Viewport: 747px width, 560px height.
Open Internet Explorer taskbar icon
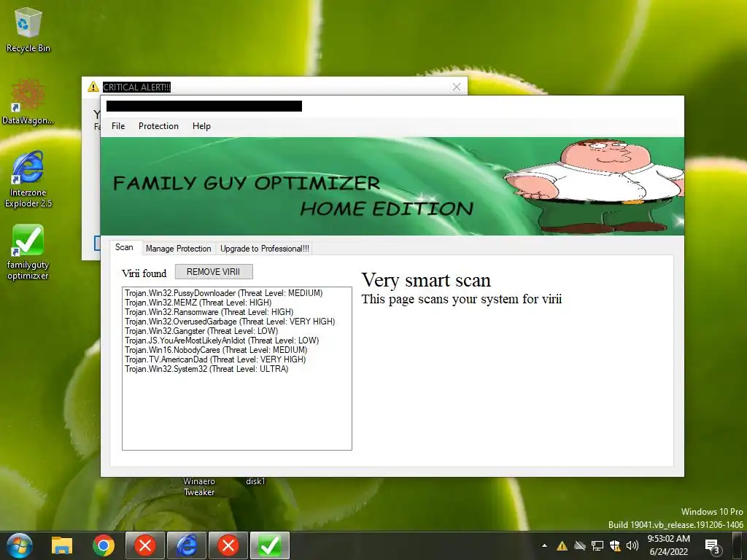point(187,545)
